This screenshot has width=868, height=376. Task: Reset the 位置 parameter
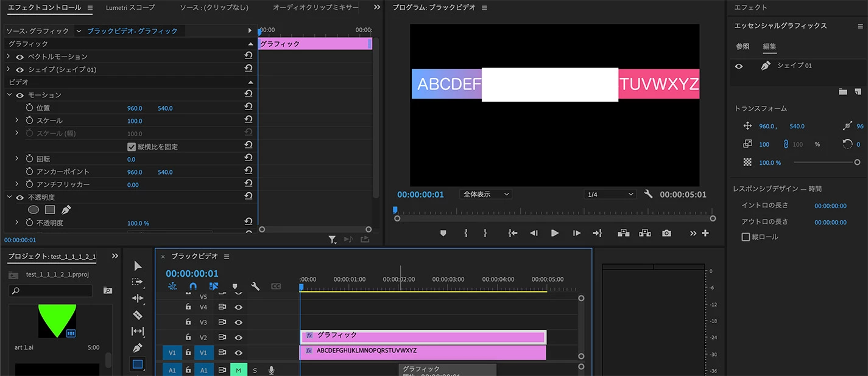click(x=249, y=108)
